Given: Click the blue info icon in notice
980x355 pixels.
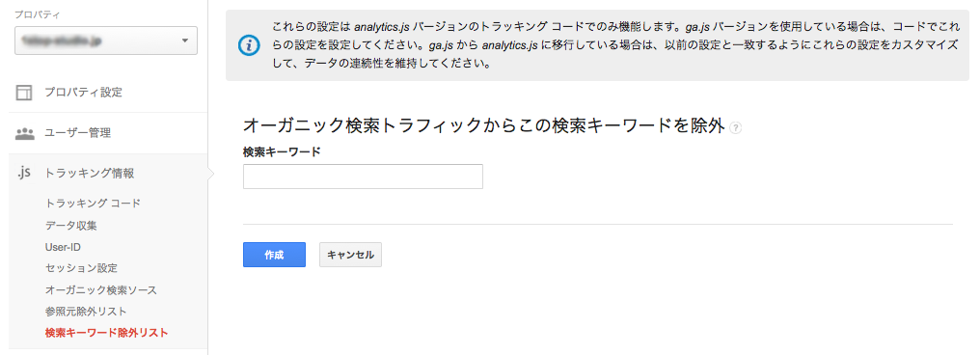Looking at the screenshot, I should click(250, 45).
